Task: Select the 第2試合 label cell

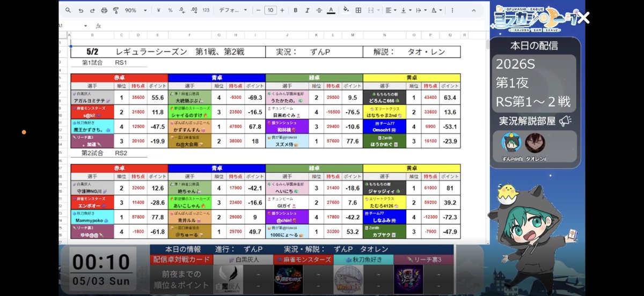Action: [x=93, y=153]
